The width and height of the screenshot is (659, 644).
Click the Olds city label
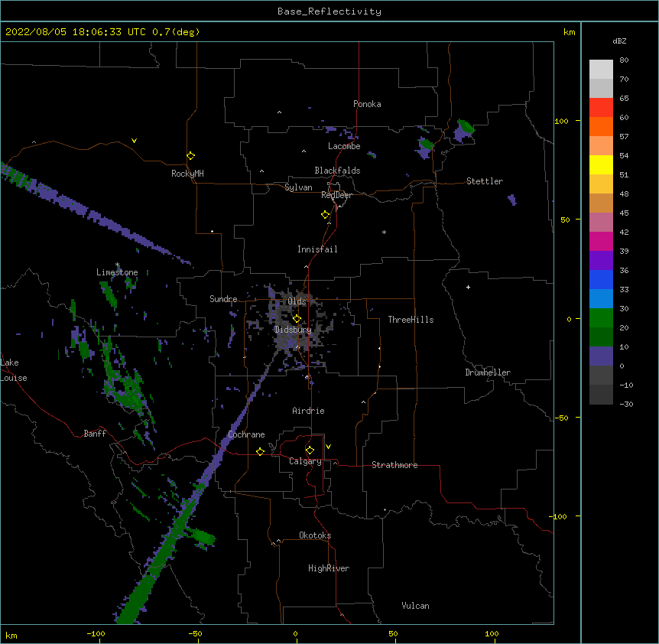(x=297, y=301)
